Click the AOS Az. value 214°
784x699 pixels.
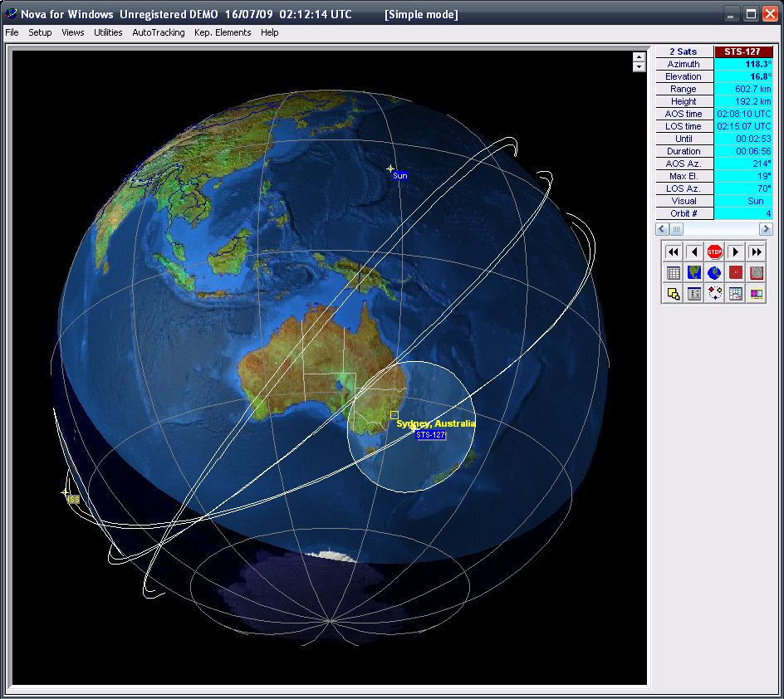click(743, 164)
